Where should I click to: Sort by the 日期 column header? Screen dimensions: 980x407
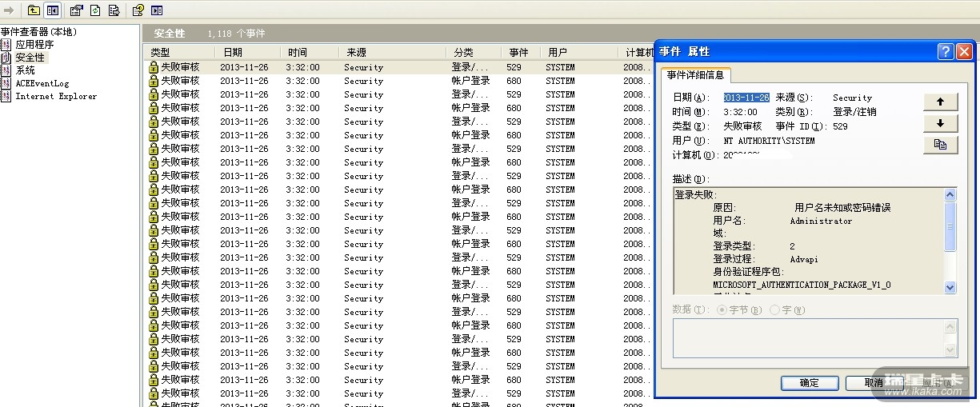[x=248, y=53]
